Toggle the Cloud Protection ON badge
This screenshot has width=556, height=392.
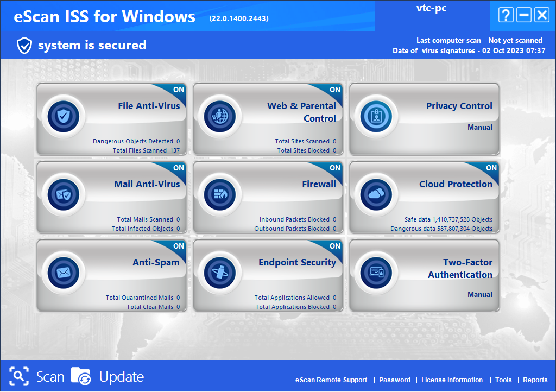[491, 168]
